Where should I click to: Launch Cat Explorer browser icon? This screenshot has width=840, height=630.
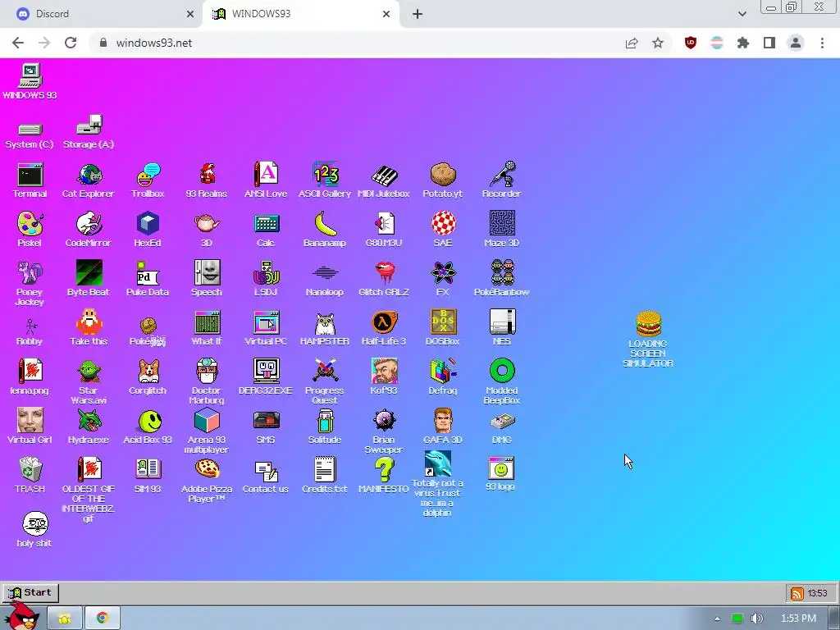(89, 180)
